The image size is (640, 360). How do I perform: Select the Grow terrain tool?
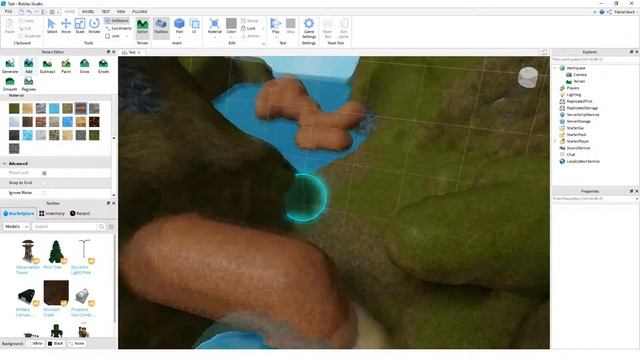[x=84, y=66]
